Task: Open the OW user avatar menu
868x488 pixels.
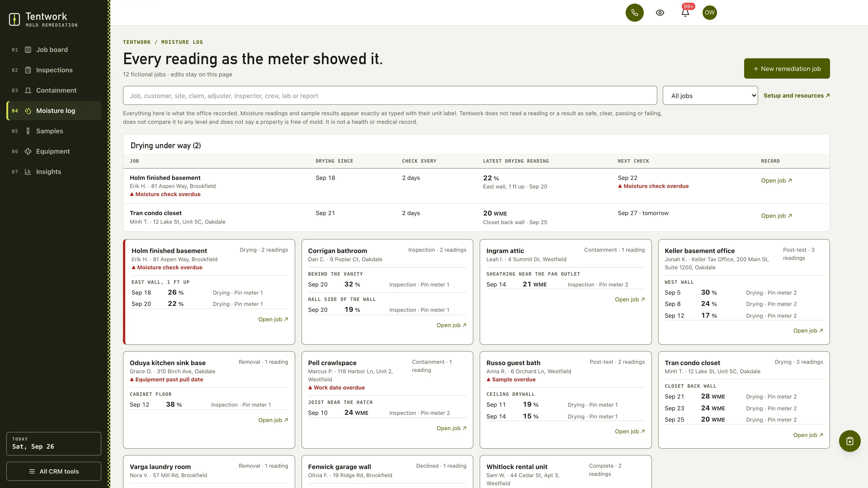Action: 709,13
